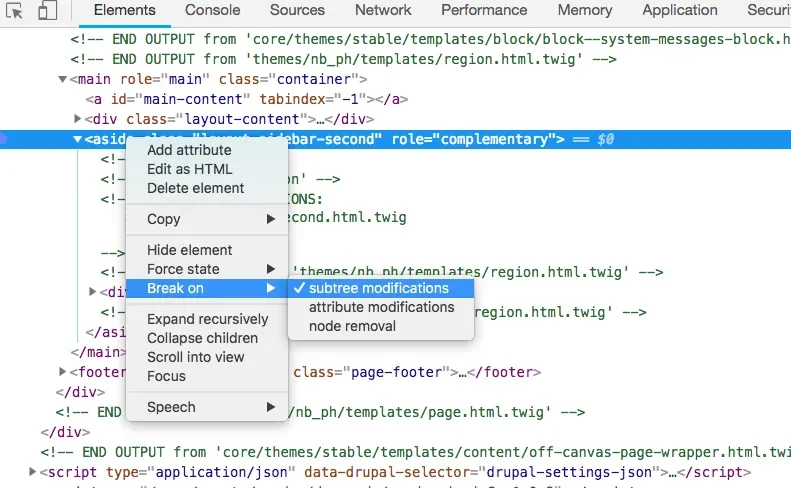Viewport: 791px width, 488px height.
Task: Expand the div layout-content node
Action: pos(77,119)
